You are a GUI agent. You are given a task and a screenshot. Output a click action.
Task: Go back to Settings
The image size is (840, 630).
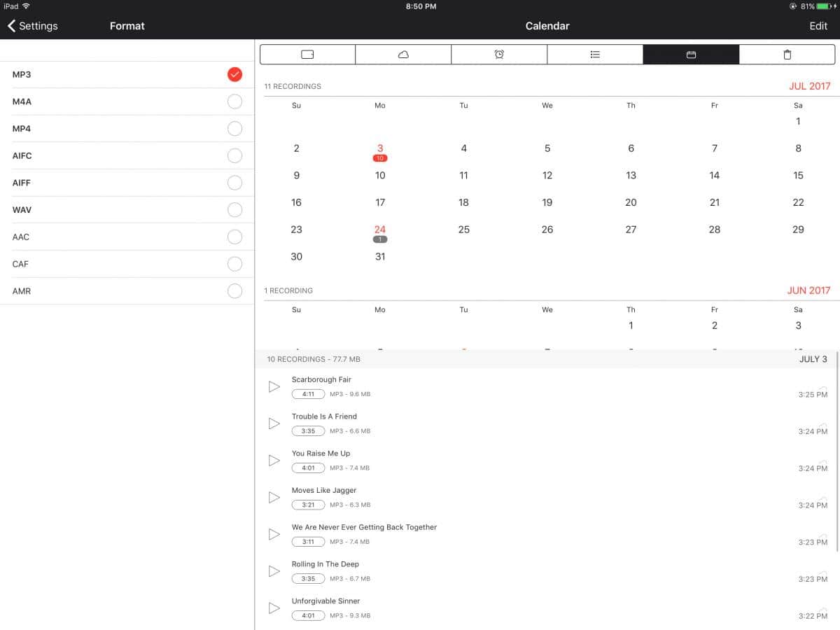click(33, 26)
